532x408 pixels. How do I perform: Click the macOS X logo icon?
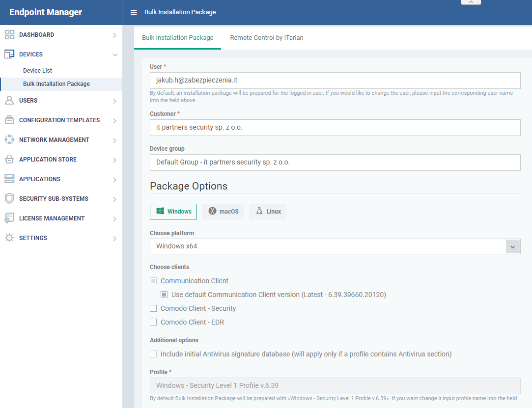pos(212,211)
